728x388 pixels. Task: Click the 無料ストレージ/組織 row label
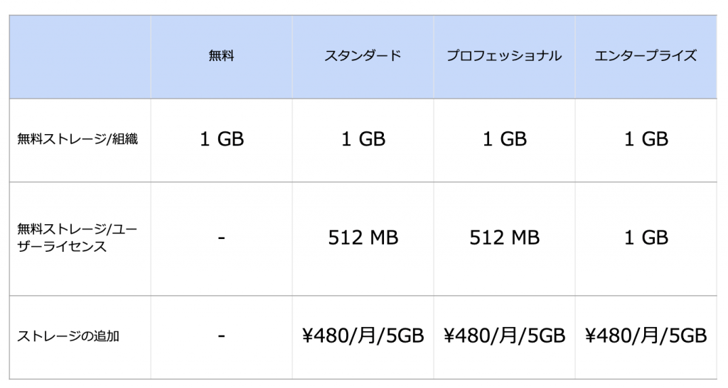[x=78, y=139]
